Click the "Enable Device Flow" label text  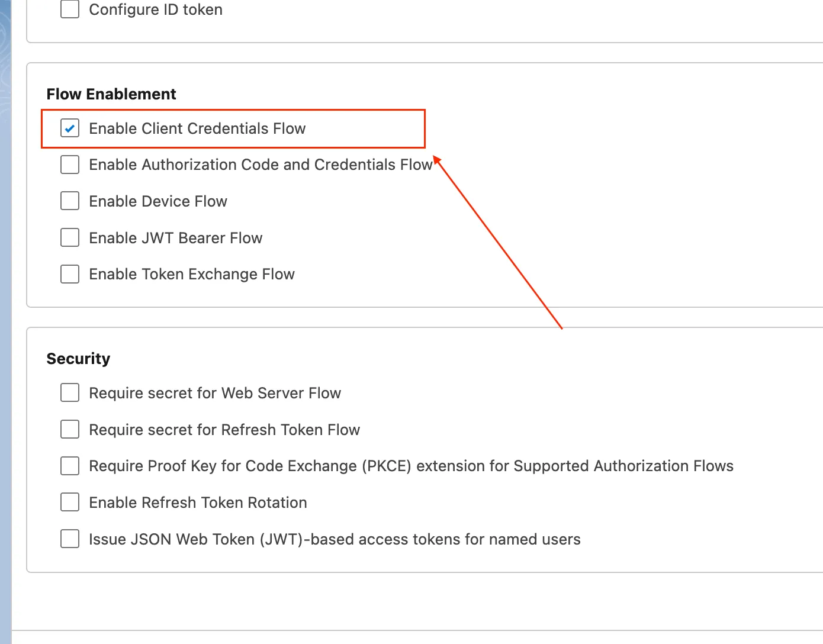(x=158, y=201)
